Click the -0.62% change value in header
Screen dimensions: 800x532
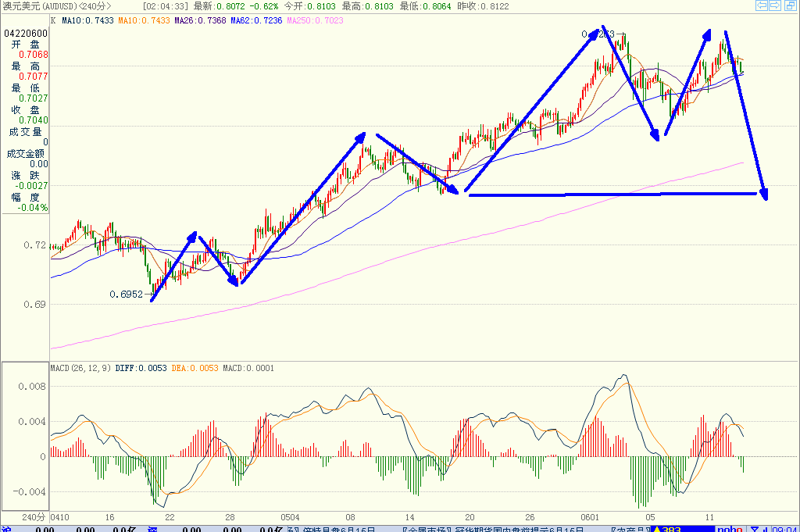[x=264, y=6]
